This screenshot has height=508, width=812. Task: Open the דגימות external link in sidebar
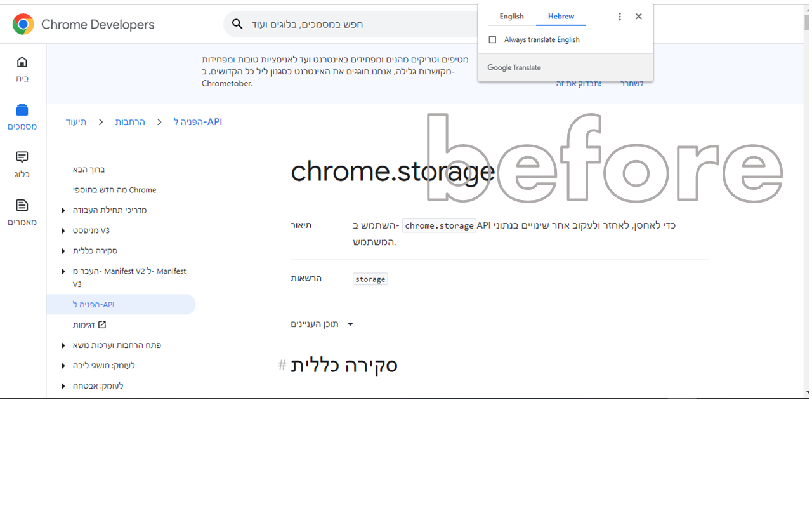click(89, 324)
